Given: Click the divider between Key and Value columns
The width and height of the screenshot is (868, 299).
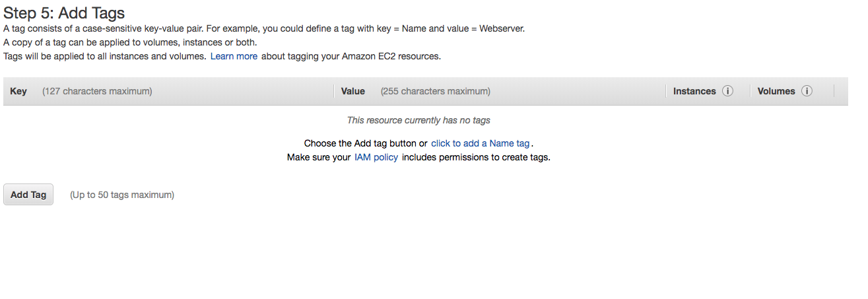Looking at the screenshot, I should click(x=334, y=91).
